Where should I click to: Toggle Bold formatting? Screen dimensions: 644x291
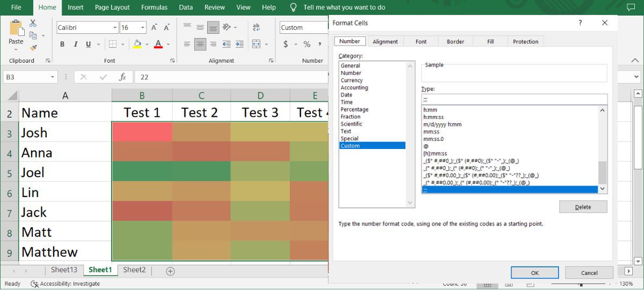pos(62,44)
